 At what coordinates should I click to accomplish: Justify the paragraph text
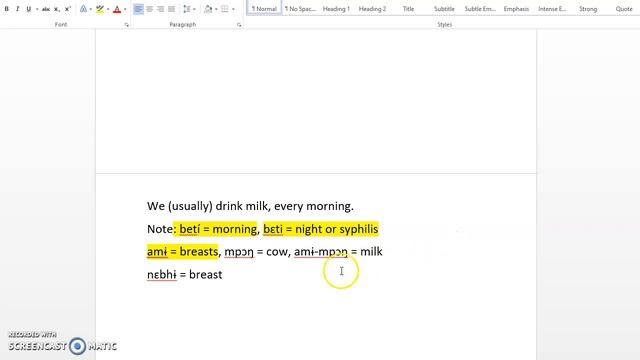click(171, 9)
